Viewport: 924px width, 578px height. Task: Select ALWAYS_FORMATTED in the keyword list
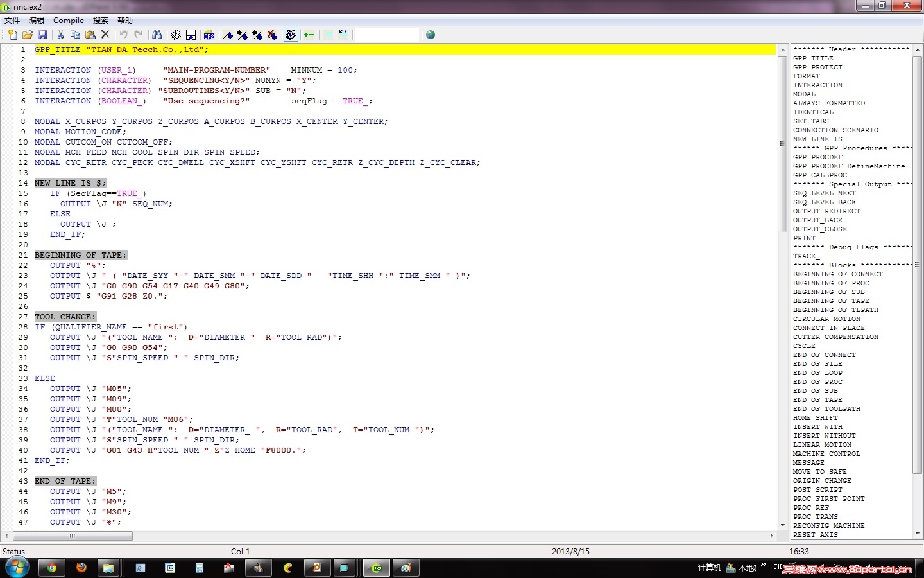[x=829, y=103]
